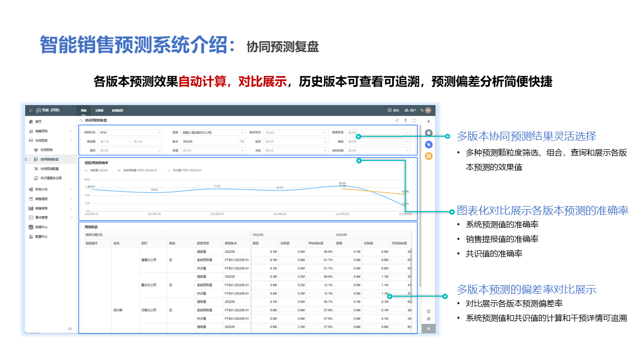
Task: Click the download icon in page header
Action: (x=406, y=121)
